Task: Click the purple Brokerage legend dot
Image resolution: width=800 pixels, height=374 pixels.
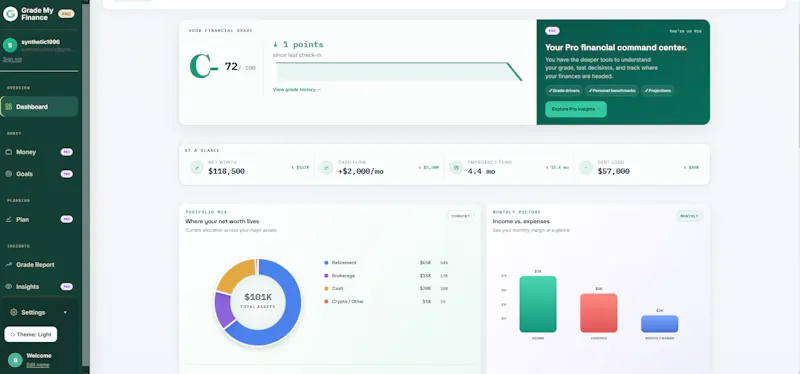Action: click(326, 276)
